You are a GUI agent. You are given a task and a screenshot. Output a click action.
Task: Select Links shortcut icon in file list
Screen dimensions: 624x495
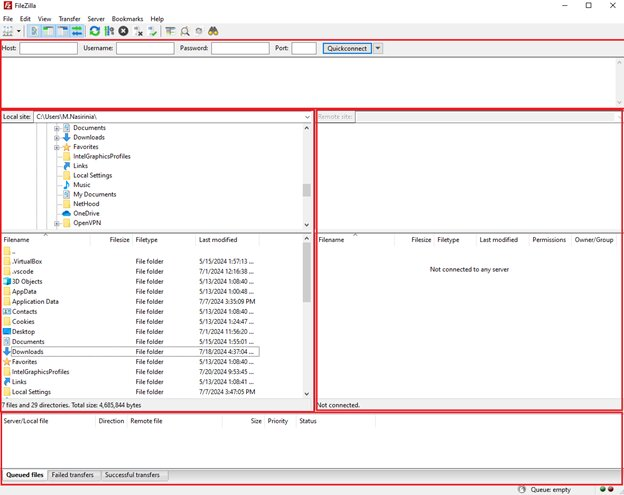click(x=7, y=382)
